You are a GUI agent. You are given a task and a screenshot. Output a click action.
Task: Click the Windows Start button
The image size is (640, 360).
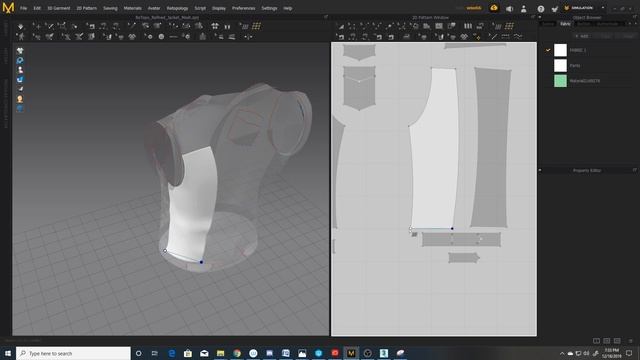coord(8,353)
